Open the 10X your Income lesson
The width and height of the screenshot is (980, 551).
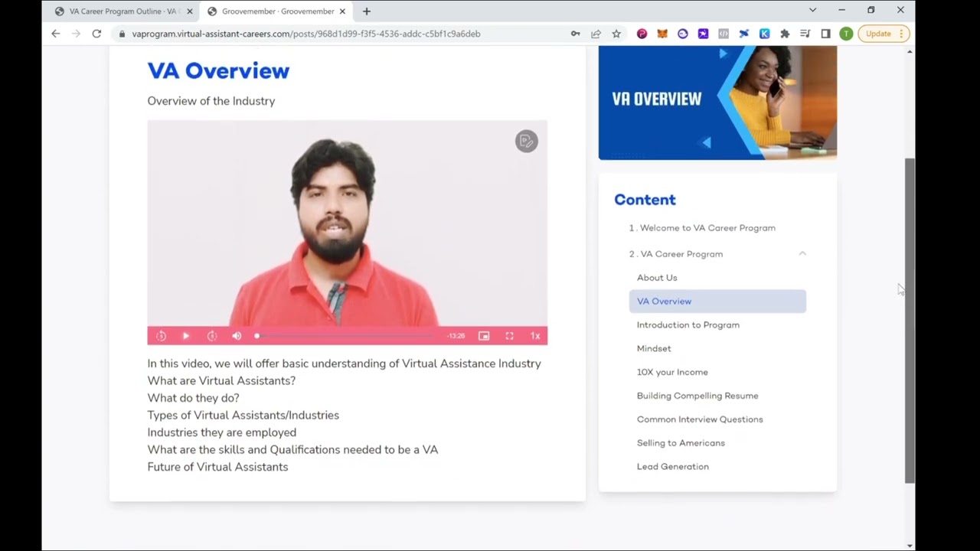coord(672,373)
